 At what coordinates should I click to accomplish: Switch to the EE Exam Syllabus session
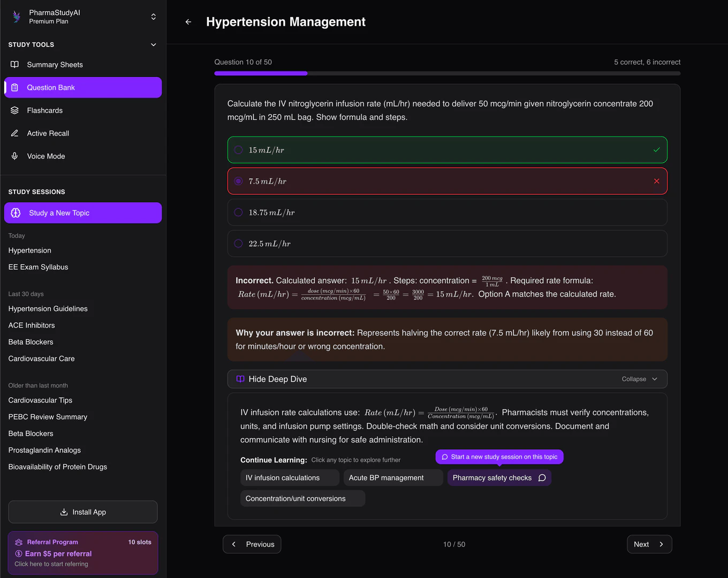click(38, 267)
